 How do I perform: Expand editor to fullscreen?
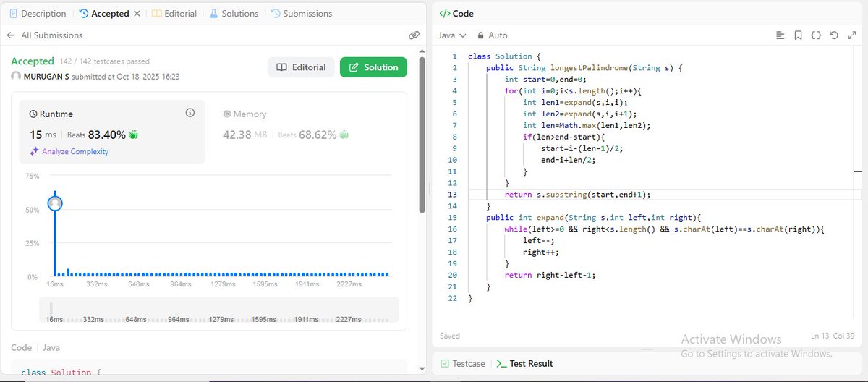(851, 35)
